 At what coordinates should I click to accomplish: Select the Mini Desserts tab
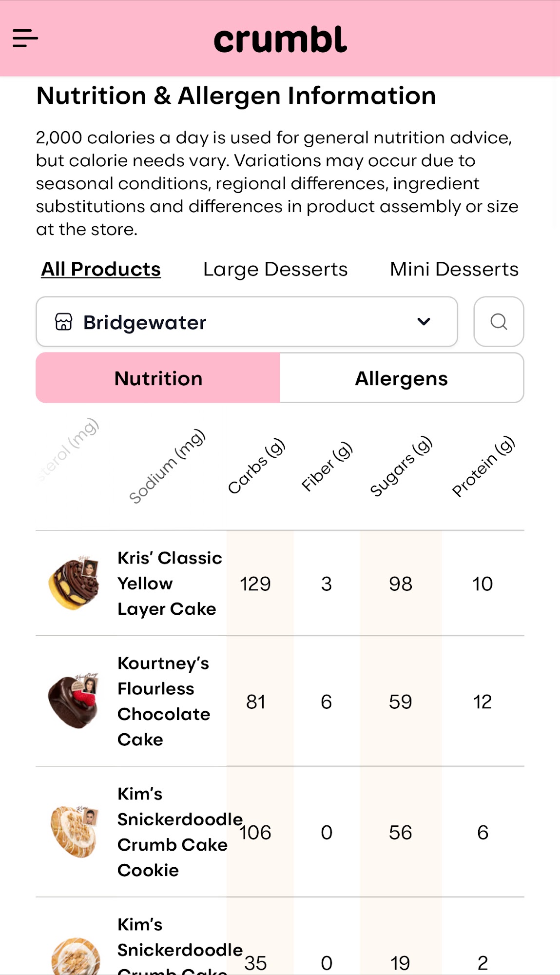pos(454,269)
